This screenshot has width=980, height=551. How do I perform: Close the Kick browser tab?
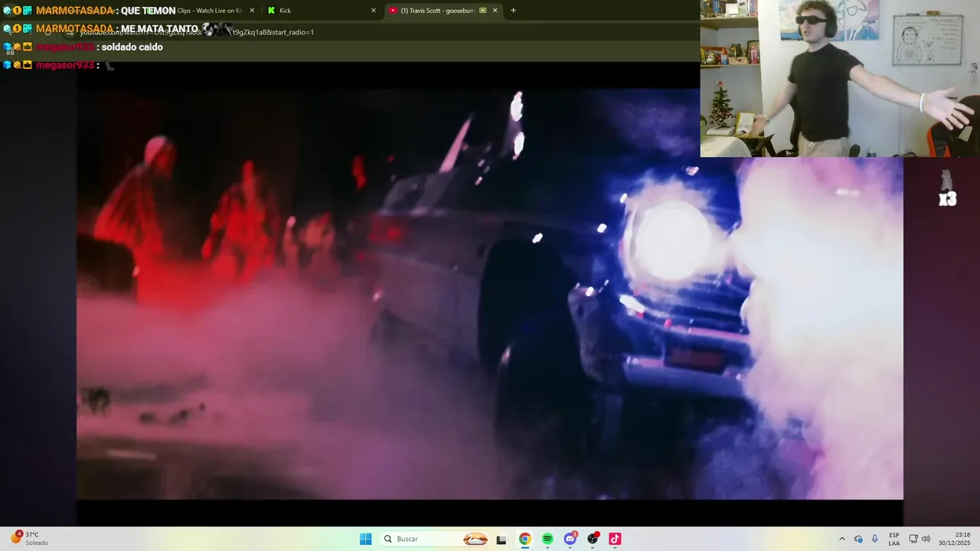click(374, 11)
